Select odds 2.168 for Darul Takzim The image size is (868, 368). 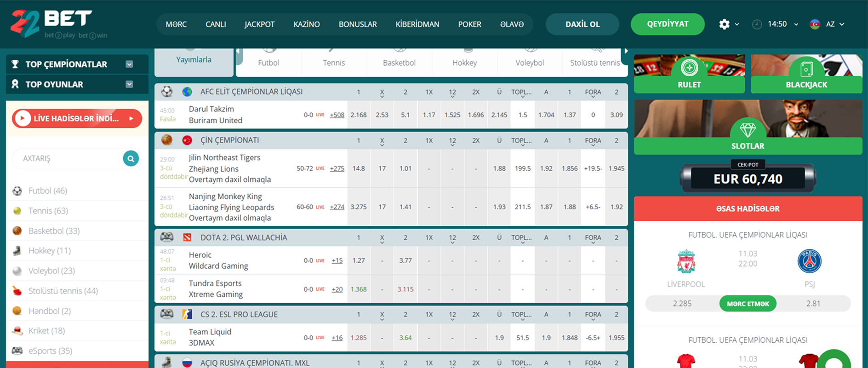(359, 115)
